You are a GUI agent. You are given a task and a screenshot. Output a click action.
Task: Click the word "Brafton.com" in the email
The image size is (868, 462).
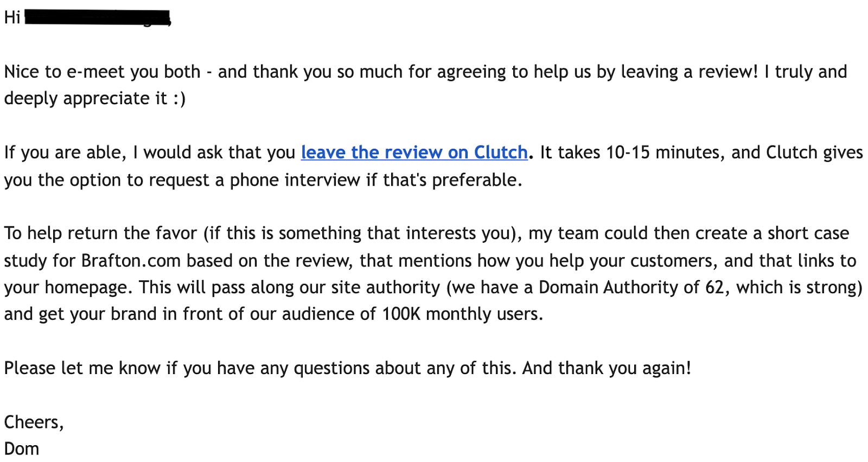pyautogui.click(x=131, y=261)
